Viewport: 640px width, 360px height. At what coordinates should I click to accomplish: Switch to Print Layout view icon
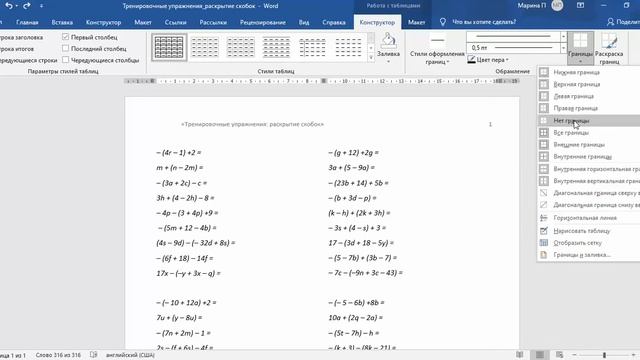[x=539, y=355]
